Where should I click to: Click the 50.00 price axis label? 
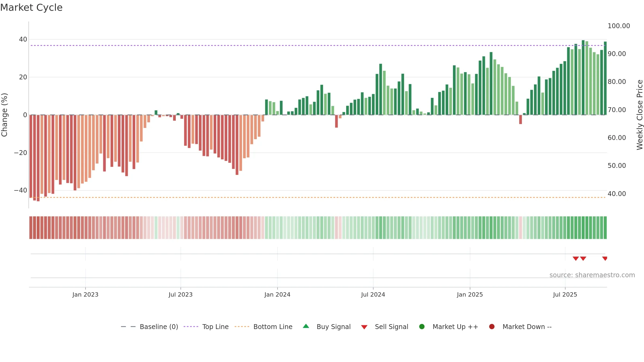pos(617,166)
